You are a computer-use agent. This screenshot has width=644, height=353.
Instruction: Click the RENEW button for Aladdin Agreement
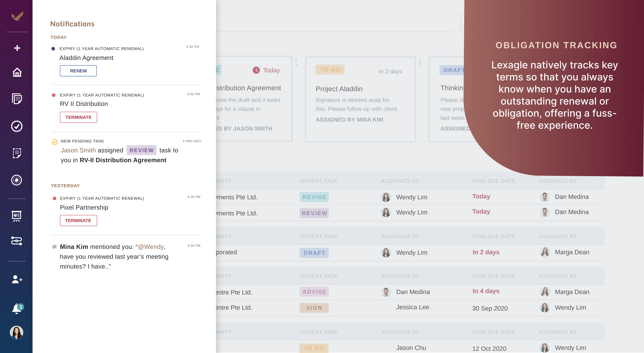tap(78, 71)
